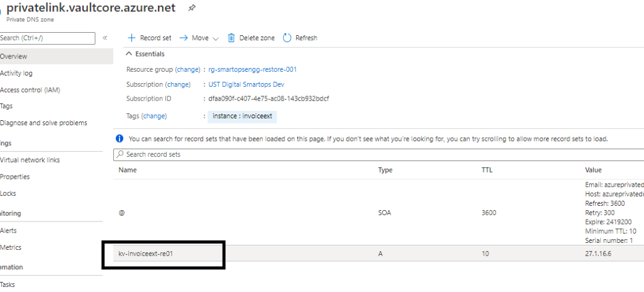Click the Expire: 2419200 line
Image resolution: width=644 pixels, height=292 pixels.
click(608, 222)
